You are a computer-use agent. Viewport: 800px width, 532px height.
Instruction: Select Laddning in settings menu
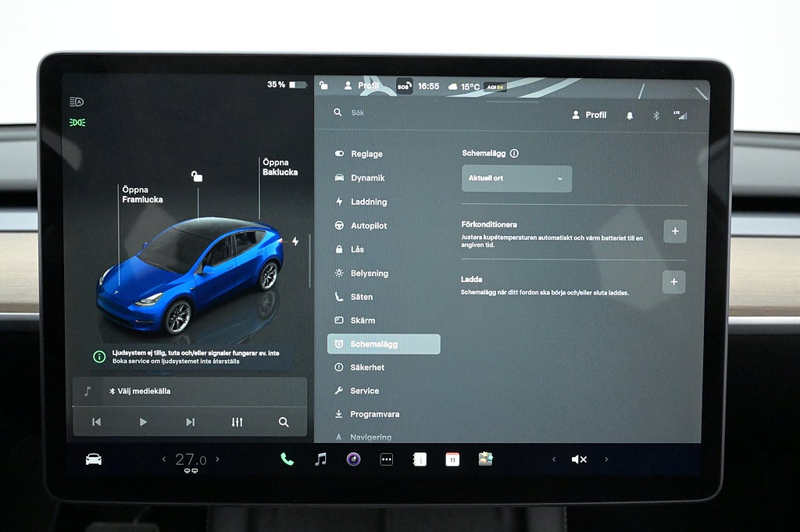click(368, 202)
